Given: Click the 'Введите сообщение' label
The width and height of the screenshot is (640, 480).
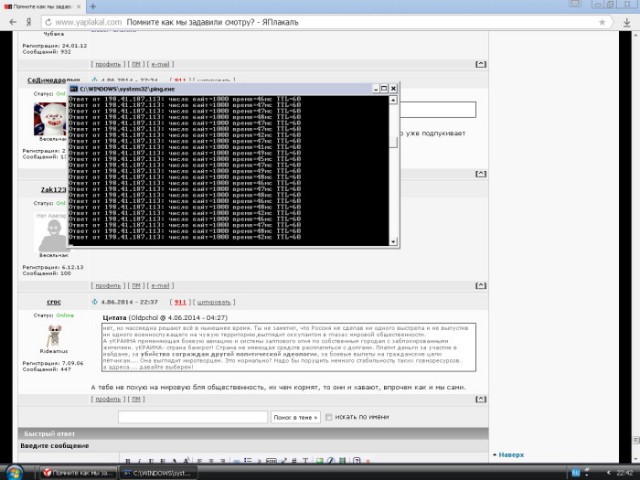Looking at the screenshot, I should pyautogui.click(x=55, y=446).
